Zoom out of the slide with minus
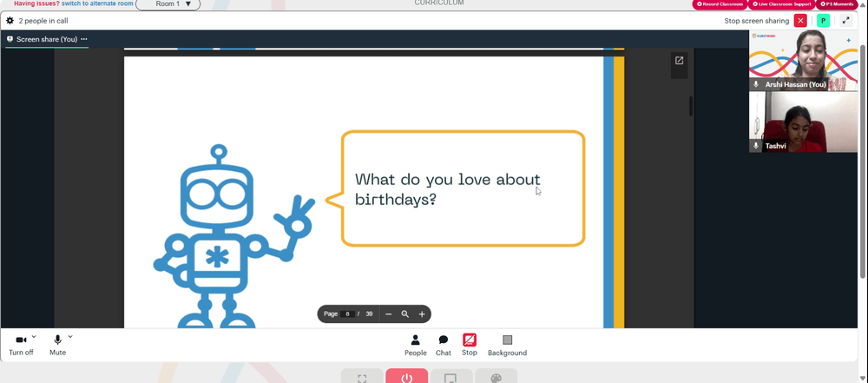 pos(389,314)
